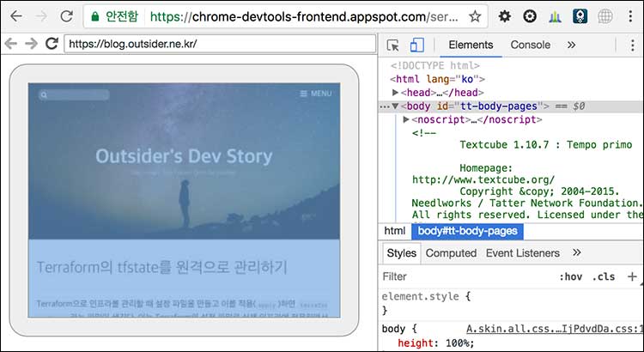Image resolution: width=644 pixels, height=352 pixels.
Task: Open the colorful bar chart extension
Action: point(555,16)
